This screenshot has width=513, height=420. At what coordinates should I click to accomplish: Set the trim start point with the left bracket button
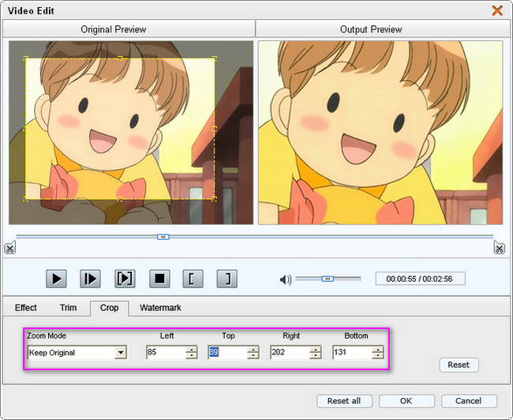[193, 279]
